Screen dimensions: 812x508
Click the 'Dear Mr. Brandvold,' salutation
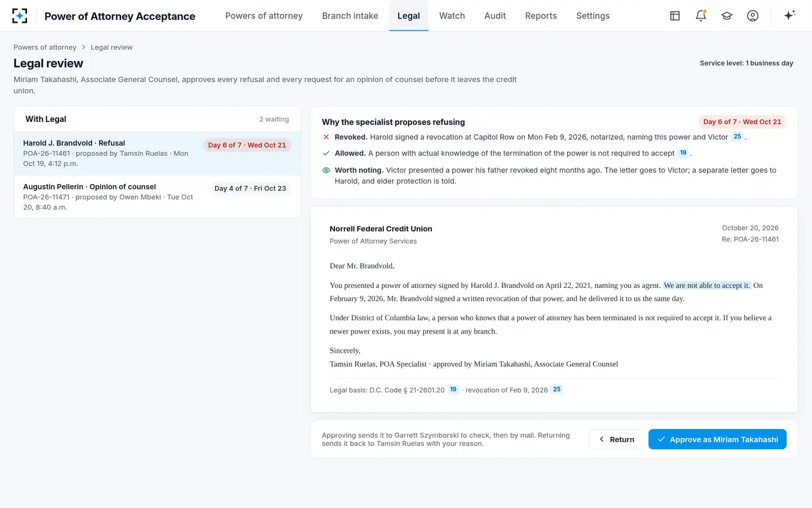(362, 266)
